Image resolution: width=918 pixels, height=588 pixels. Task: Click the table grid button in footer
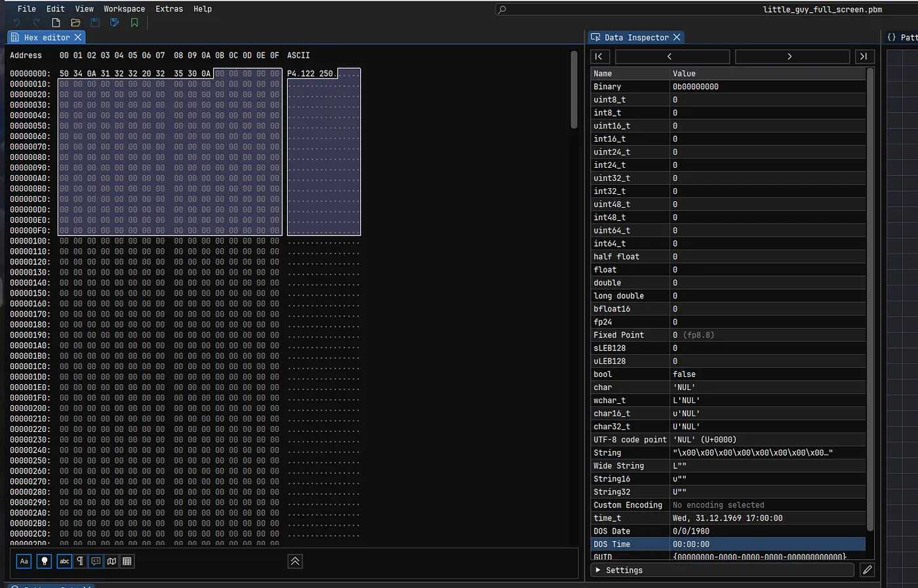(x=127, y=561)
